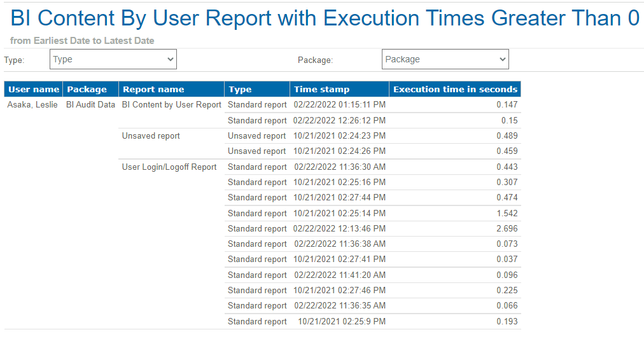Click timestamp 02/22/2022 01:15:11 PM
Viewport: 644px width, 339px height.
(x=339, y=105)
